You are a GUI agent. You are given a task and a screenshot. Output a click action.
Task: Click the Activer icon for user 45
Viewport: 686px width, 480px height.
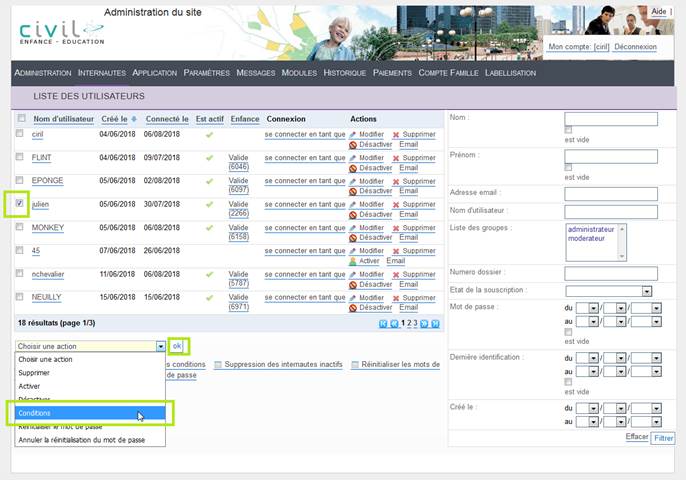point(353,260)
